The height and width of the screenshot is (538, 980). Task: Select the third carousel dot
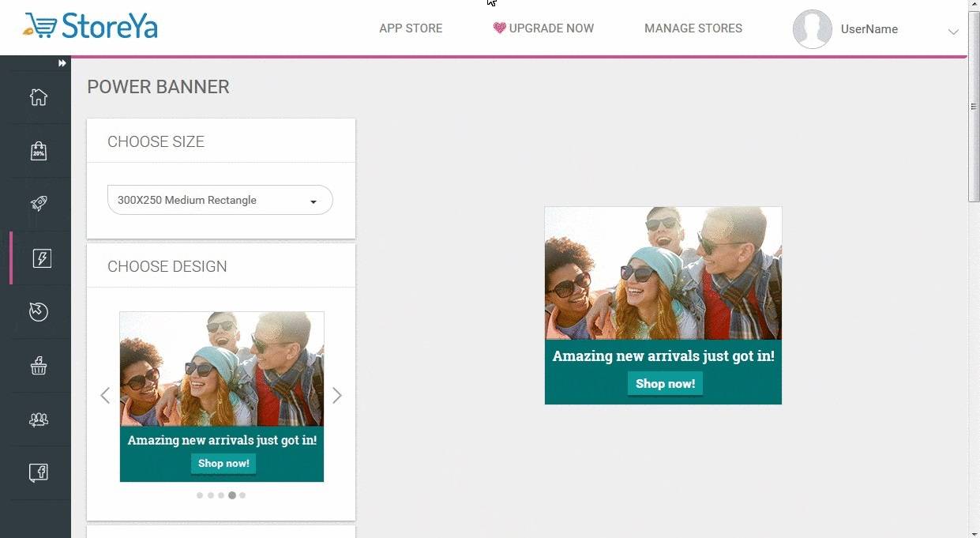[x=221, y=495]
